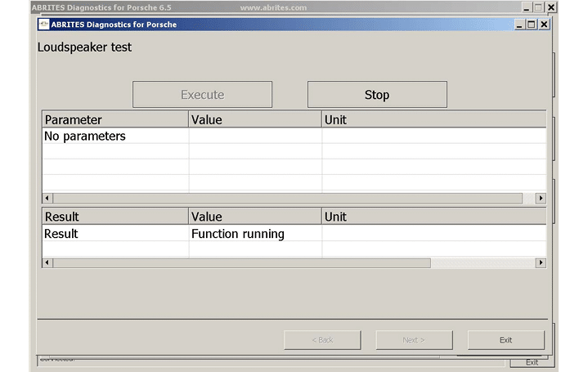Minimize the Loudspeaker test dialog window

click(x=519, y=25)
